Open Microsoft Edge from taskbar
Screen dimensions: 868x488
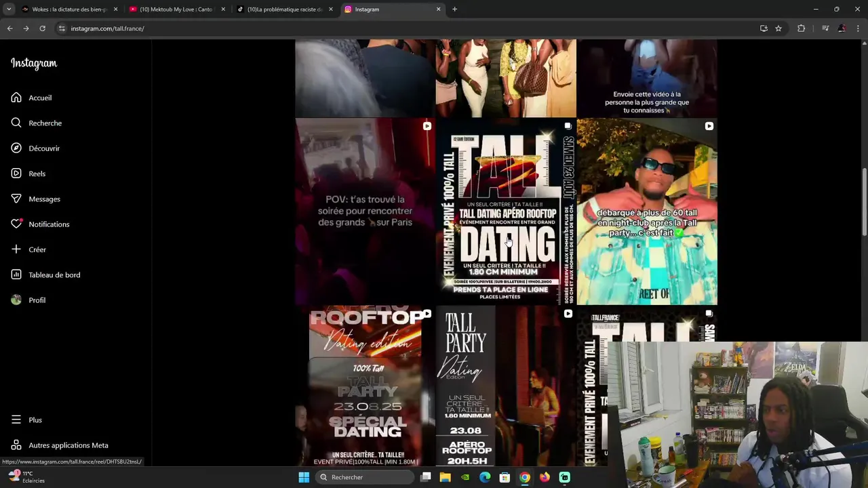[485, 477]
